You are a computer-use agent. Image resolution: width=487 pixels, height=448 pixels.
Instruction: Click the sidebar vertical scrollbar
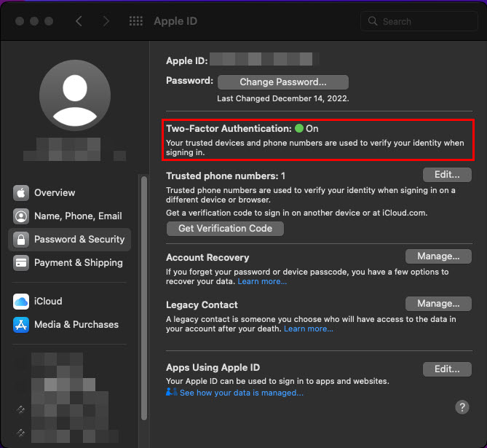click(x=144, y=298)
